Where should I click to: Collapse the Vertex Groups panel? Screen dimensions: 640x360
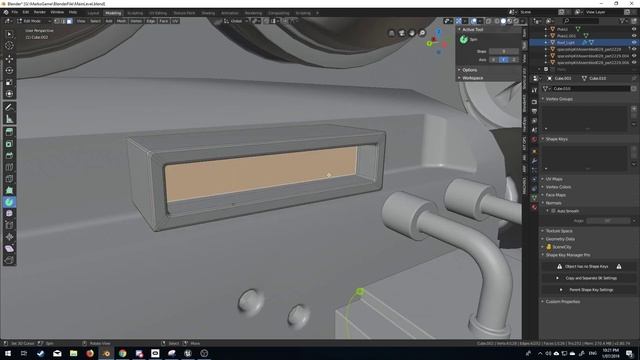[558, 99]
